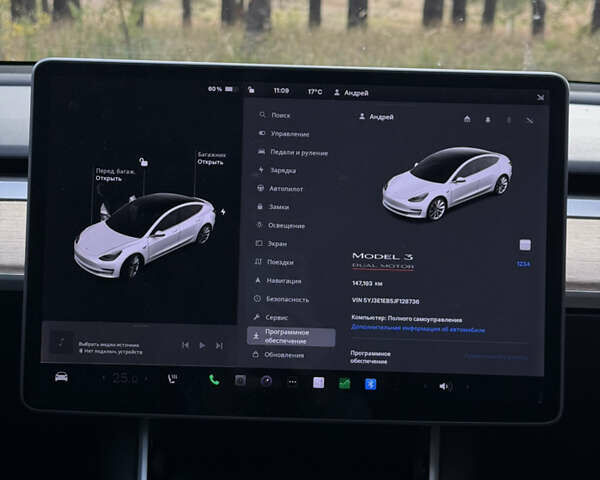Tap the unlock padlock above the car
600x480 pixels.
click(143, 162)
